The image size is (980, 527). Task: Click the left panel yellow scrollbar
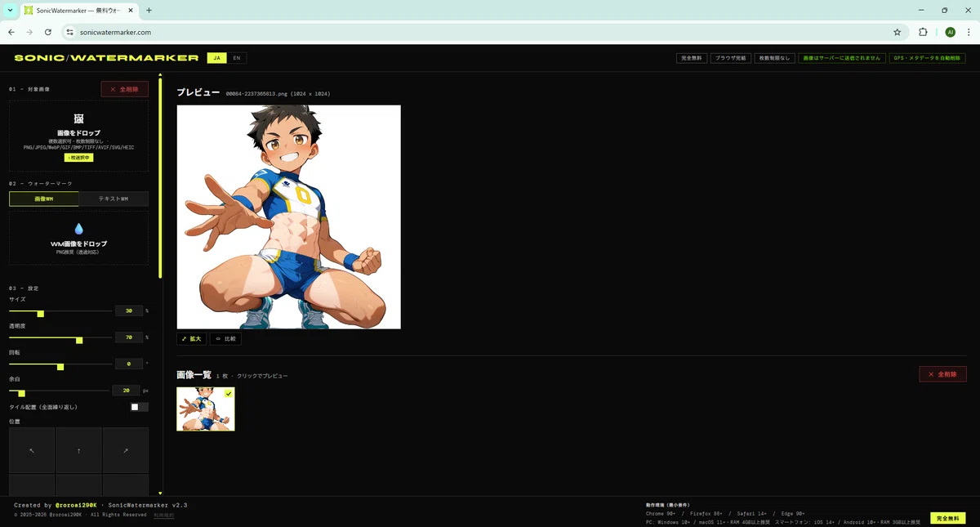pyautogui.click(x=160, y=178)
